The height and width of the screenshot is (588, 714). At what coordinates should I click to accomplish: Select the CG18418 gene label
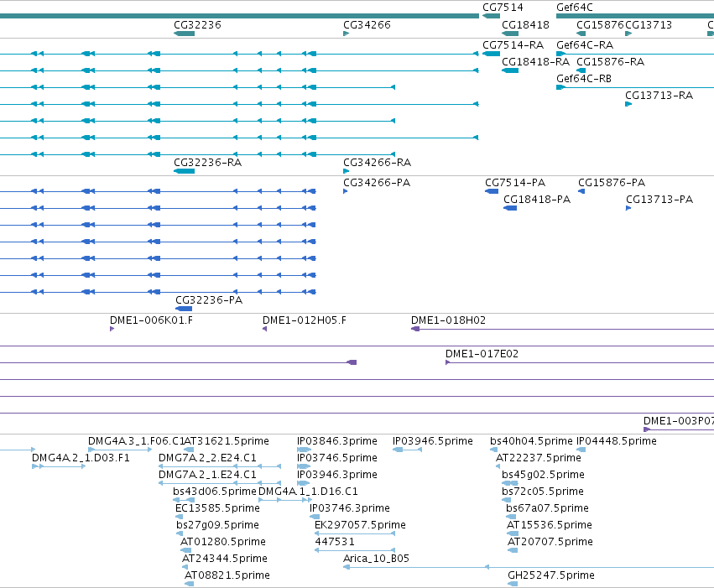click(x=525, y=25)
